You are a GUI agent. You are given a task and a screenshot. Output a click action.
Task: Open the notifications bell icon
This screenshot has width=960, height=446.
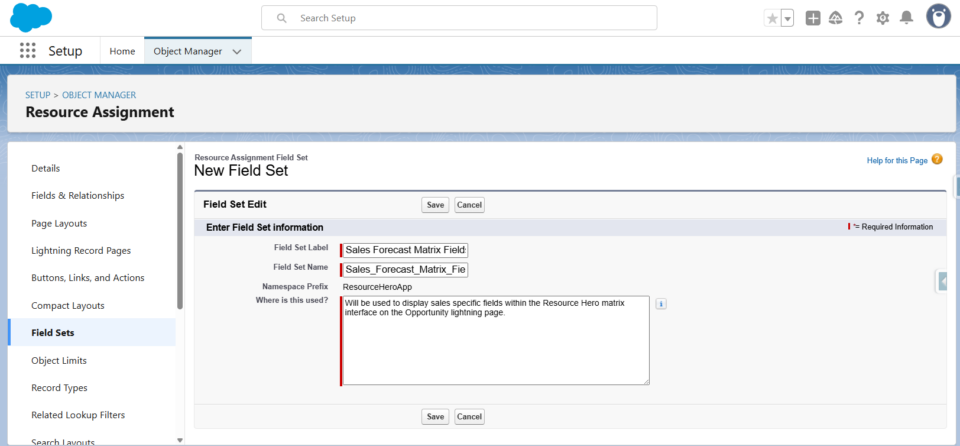pyautogui.click(x=906, y=18)
